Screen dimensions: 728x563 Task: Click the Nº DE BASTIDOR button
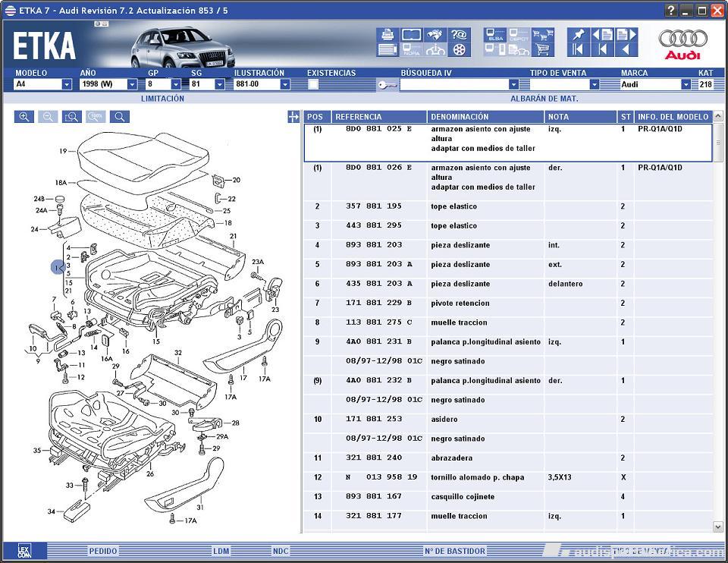coord(455,551)
